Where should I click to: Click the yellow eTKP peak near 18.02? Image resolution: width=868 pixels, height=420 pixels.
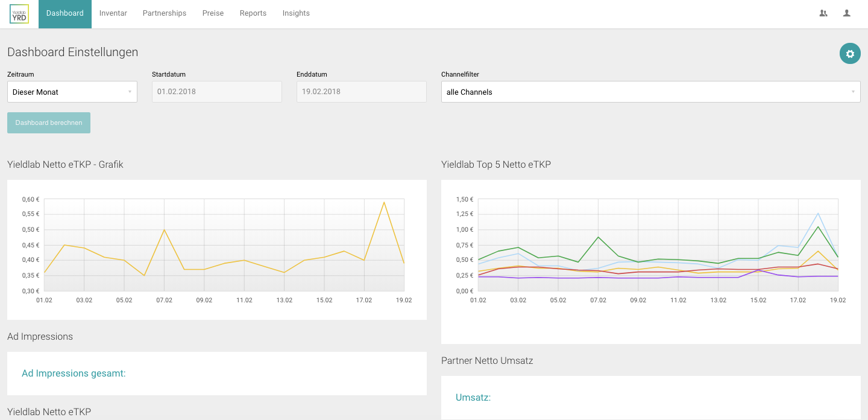point(384,202)
